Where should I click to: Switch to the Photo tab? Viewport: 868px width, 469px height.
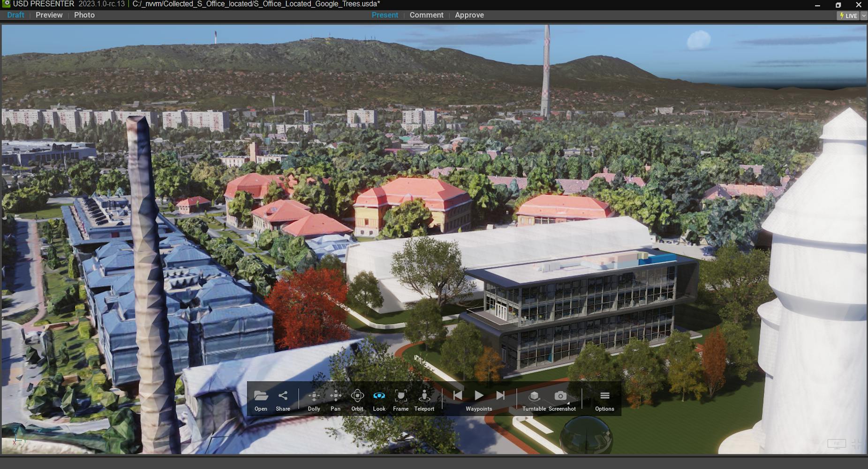coord(84,15)
